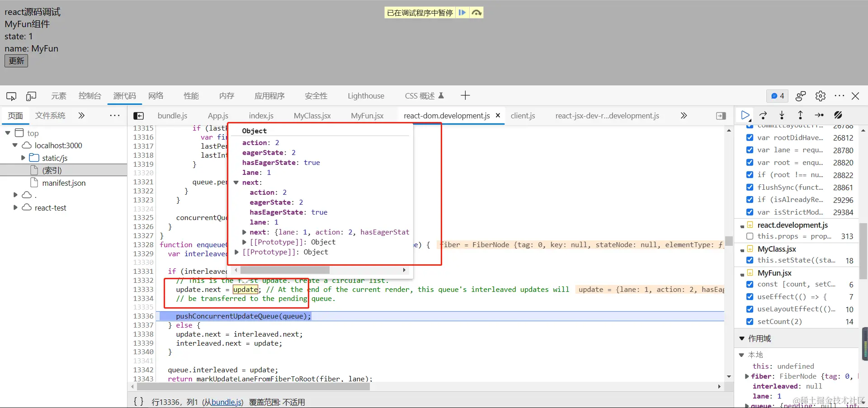
Task: Close DevTools with the X button
Action: [x=855, y=96]
